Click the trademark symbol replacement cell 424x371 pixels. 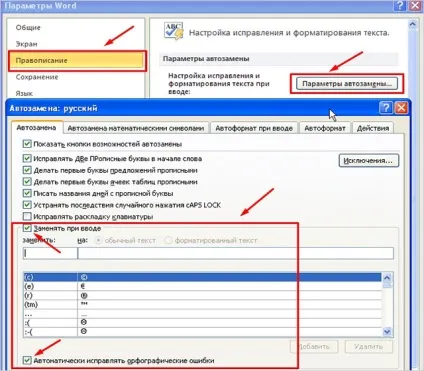pos(230,305)
